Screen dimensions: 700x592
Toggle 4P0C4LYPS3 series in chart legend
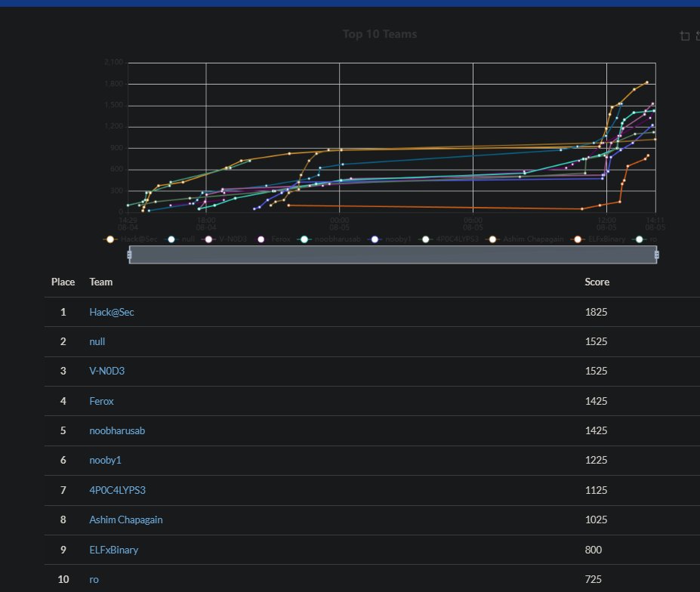449,239
